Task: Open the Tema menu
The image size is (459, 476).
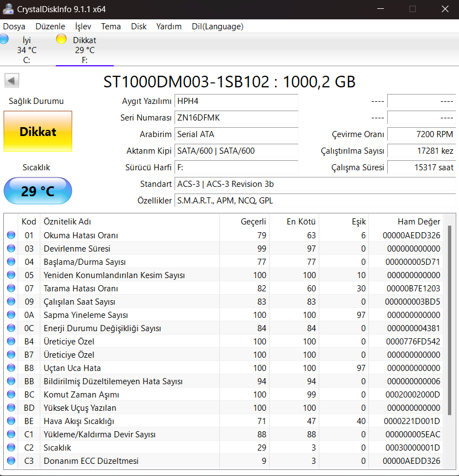Action: pyautogui.click(x=110, y=27)
